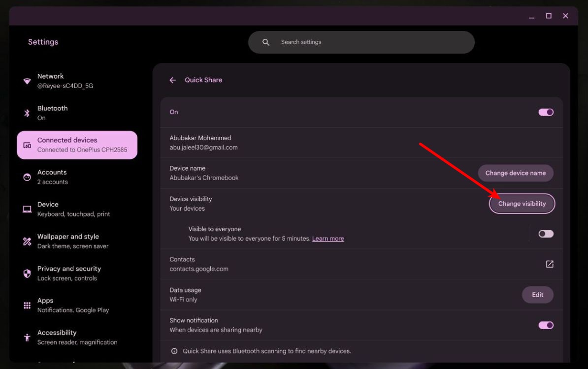Click Edit next to Data usage
The height and width of the screenshot is (369, 588).
[537, 294]
